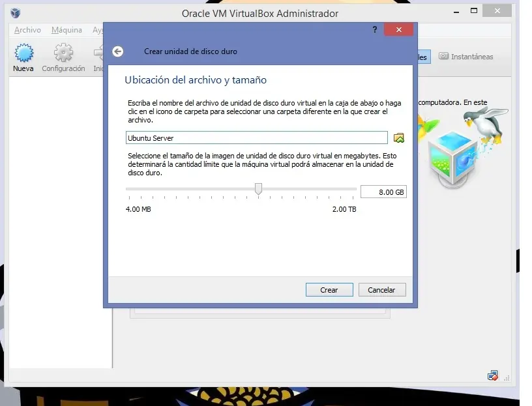Viewport: 532px width, 406px height.
Task: Open the folder browse icon beside file name
Action: point(398,138)
